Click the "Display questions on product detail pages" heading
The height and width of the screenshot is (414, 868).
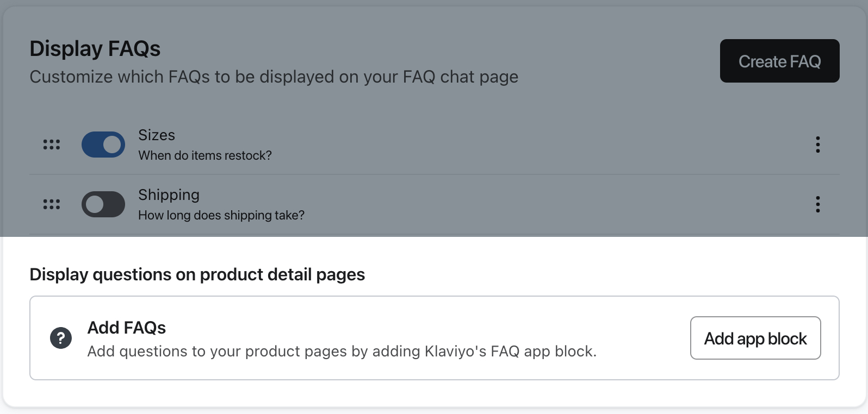click(197, 274)
